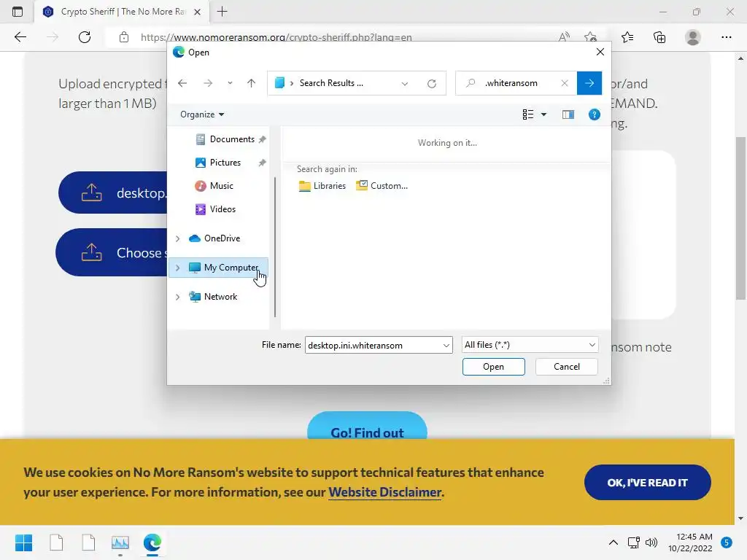747x560 pixels.
Task: Open dialog Help button
Action: [594, 114]
